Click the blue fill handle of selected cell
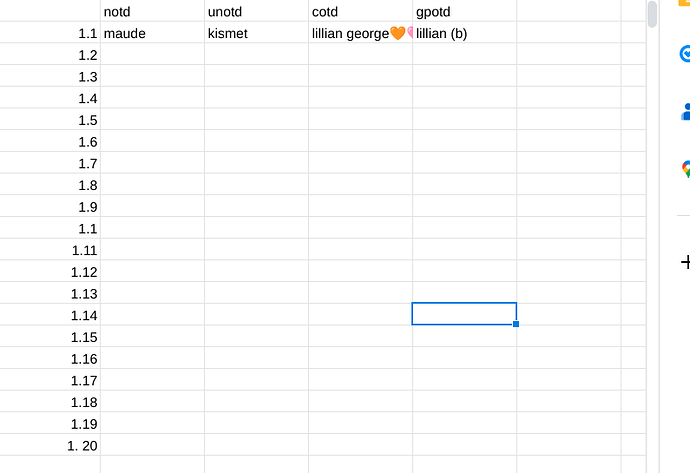This screenshot has width=690, height=473. (516, 324)
